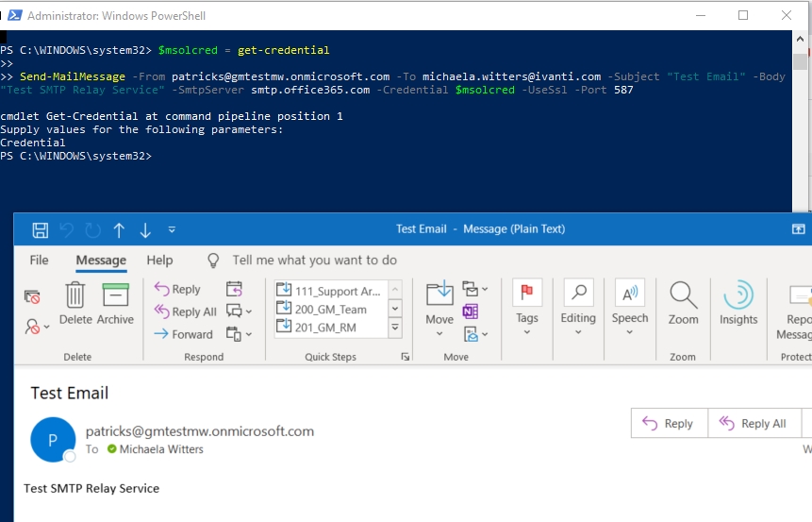Viewport: 812px width, 522px height.
Task: Delete the Test Email message
Action: (x=75, y=303)
